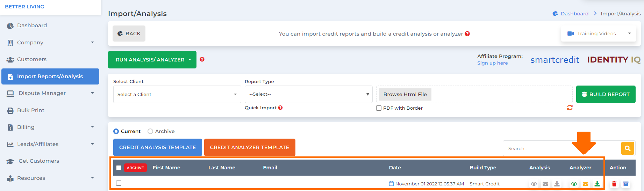This screenshot has width=644, height=191.
Task: Click the Resources icon in the sidebar
Action: click(10, 178)
